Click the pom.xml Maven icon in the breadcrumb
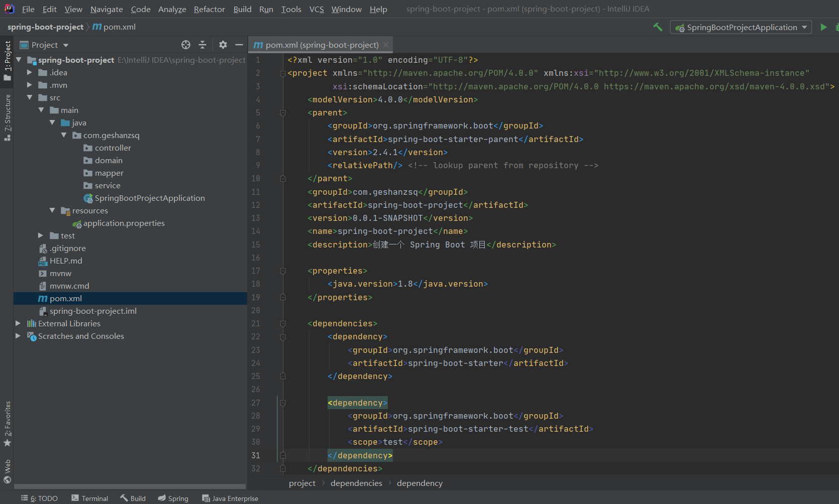The image size is (839, 504). tap(97, 27)
